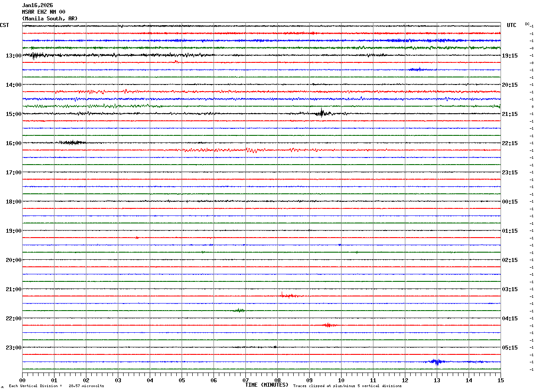
Task: Click the red event on the 21:00 row
Action: click(289, 295)
